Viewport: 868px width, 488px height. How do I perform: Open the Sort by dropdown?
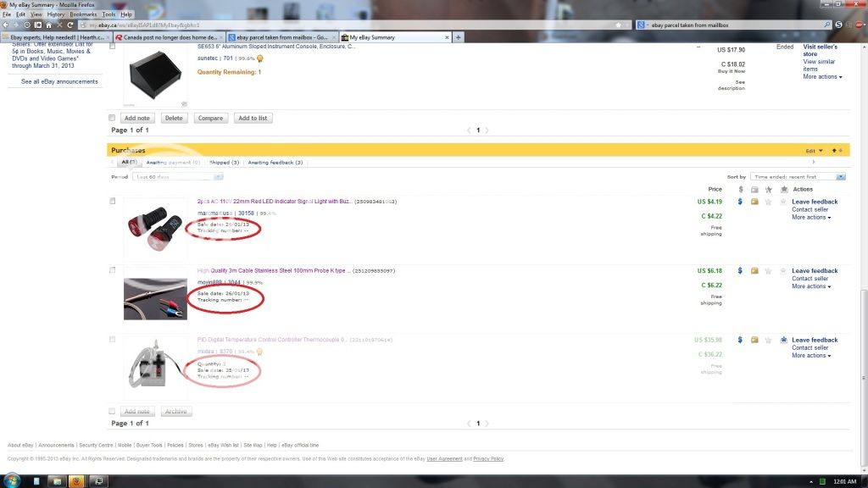(x=798, y=177)
